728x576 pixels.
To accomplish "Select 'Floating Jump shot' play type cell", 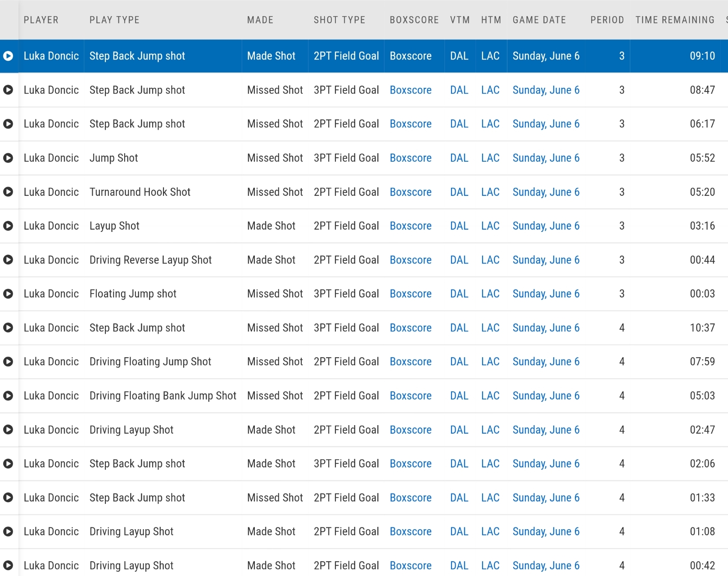I will 133,294.
